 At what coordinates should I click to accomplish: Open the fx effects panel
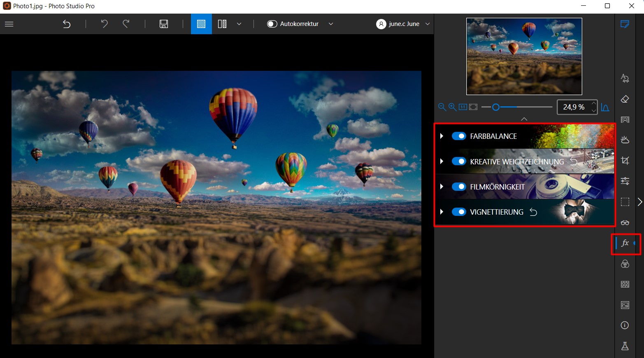tap(625, 243)
